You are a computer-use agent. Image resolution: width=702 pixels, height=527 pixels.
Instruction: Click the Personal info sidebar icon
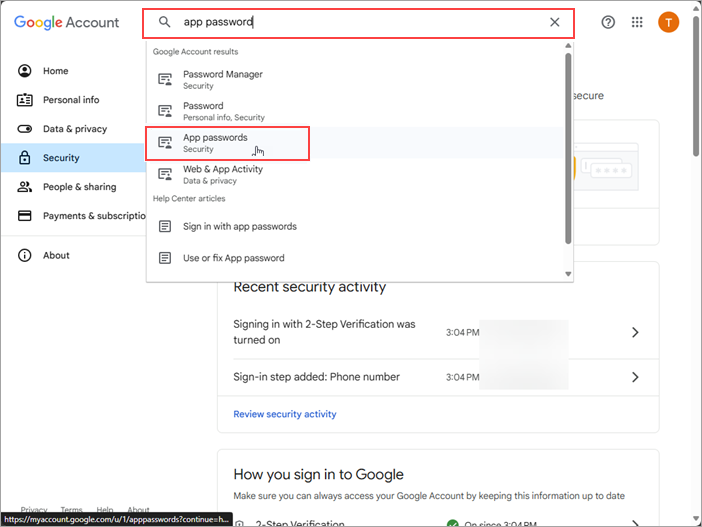coord(25,100)
